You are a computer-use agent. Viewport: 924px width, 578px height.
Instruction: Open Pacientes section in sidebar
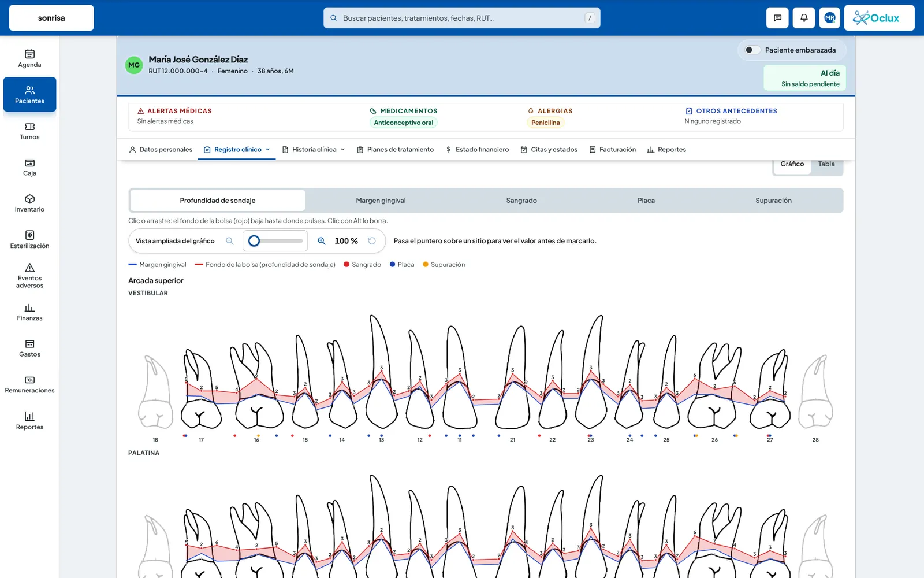[29, 95]
